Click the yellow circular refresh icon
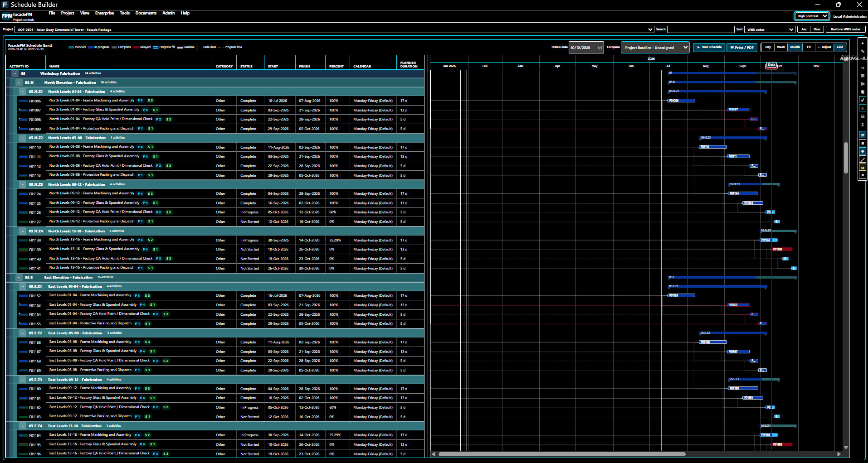The width and height of the screenshot is (868, 463). point(863,168)
